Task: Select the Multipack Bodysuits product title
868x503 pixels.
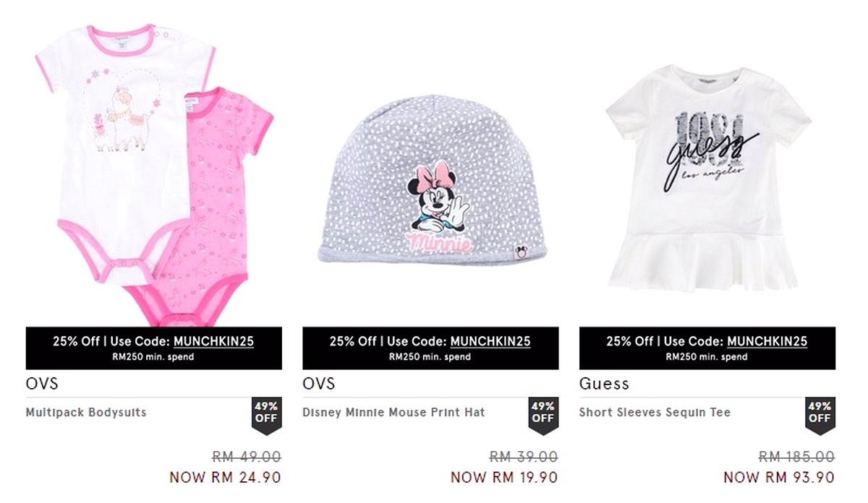Action: [x=86, y=413]
